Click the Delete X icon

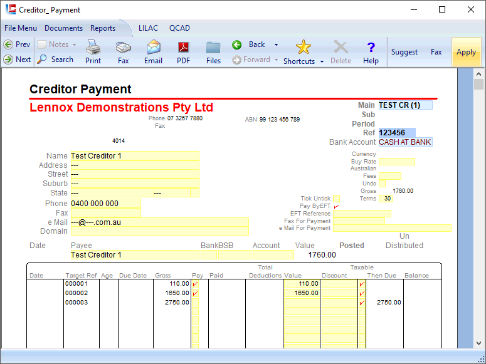pos(341,47)
